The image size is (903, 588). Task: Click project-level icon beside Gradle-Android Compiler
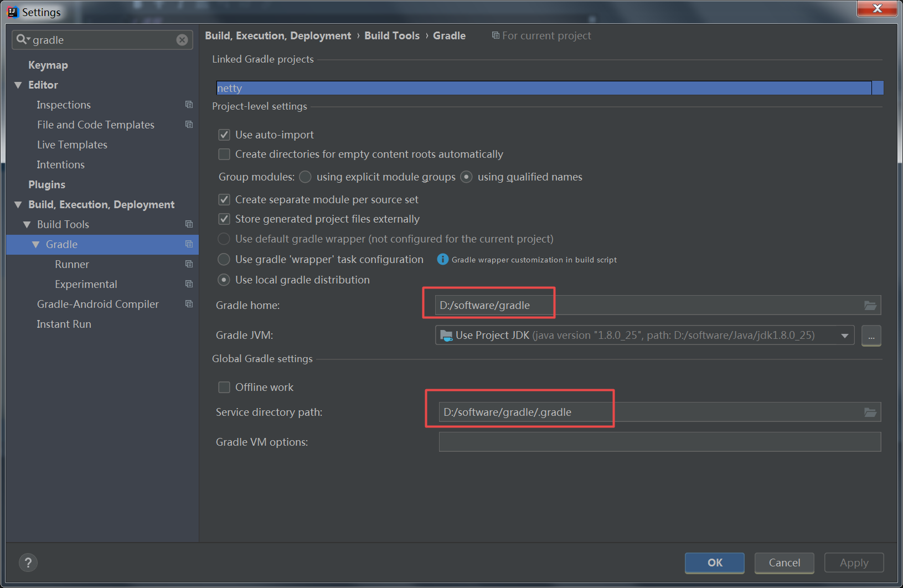pos(189,304)
